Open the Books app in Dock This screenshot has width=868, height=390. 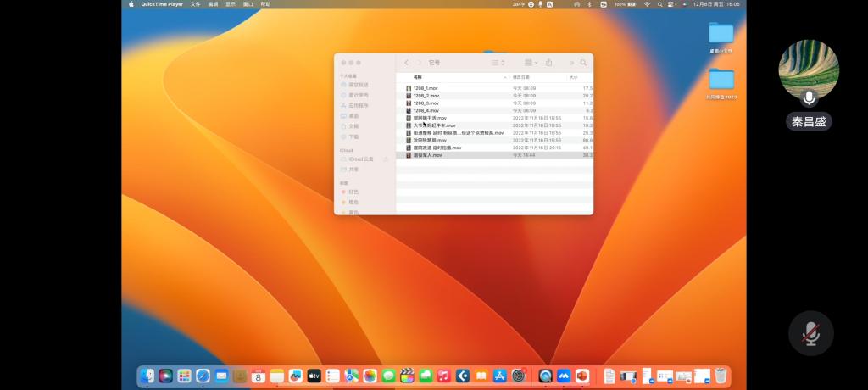click(481, 376)
